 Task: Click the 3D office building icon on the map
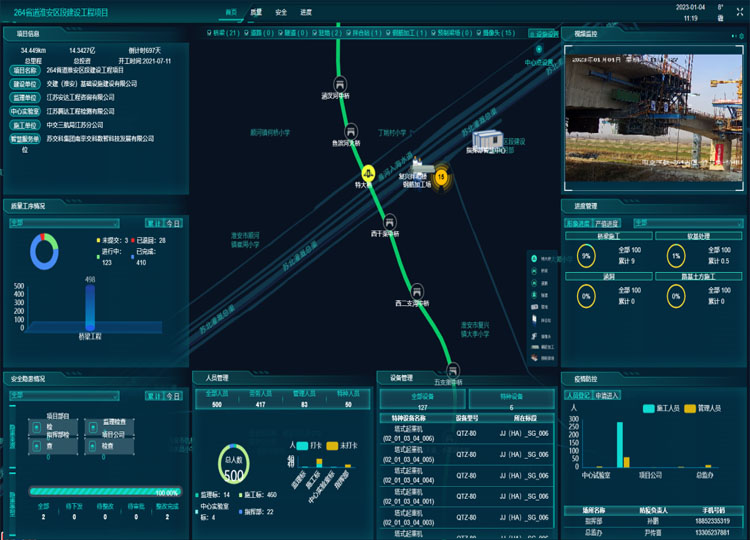(x=487, y=138)
